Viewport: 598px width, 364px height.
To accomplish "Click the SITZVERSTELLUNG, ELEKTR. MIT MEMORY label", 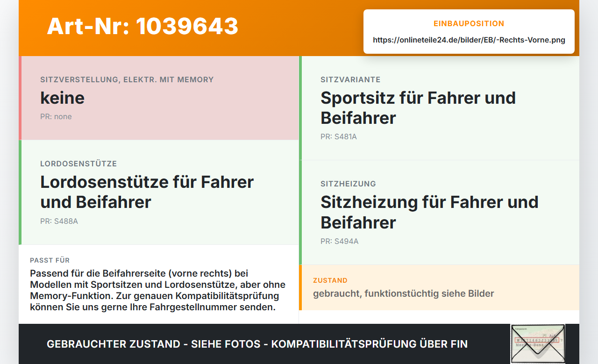I will [127, 79].
